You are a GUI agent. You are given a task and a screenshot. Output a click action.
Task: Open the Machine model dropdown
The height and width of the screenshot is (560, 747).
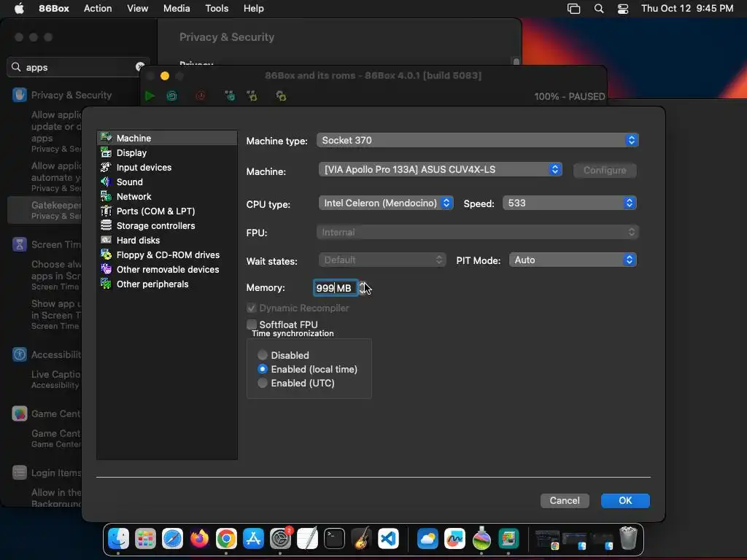(x=440, y=169)
